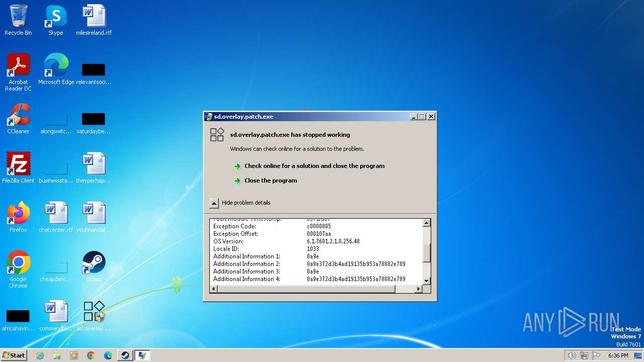The image size is (644, 362).
Task: Click horizontal scroll right arrow in details
Action: tap(418, 289)
